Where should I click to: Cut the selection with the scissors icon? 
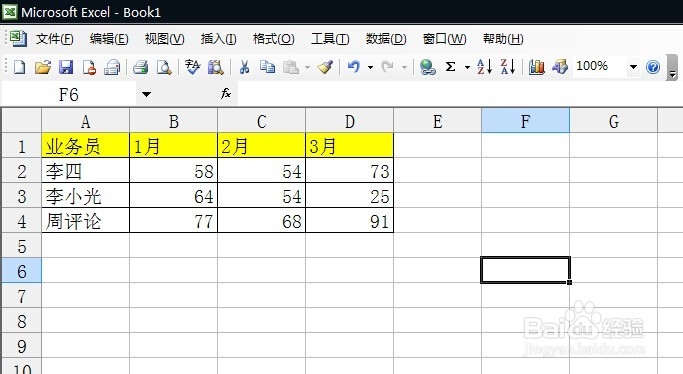pyautogui.click(x=244, y=67)
